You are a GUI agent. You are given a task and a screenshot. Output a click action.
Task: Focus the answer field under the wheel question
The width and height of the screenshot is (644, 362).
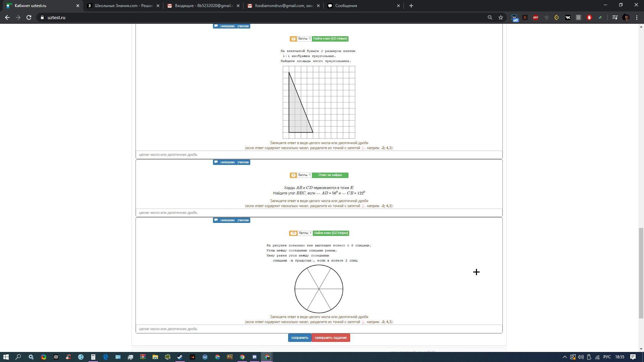click(319, 329)
